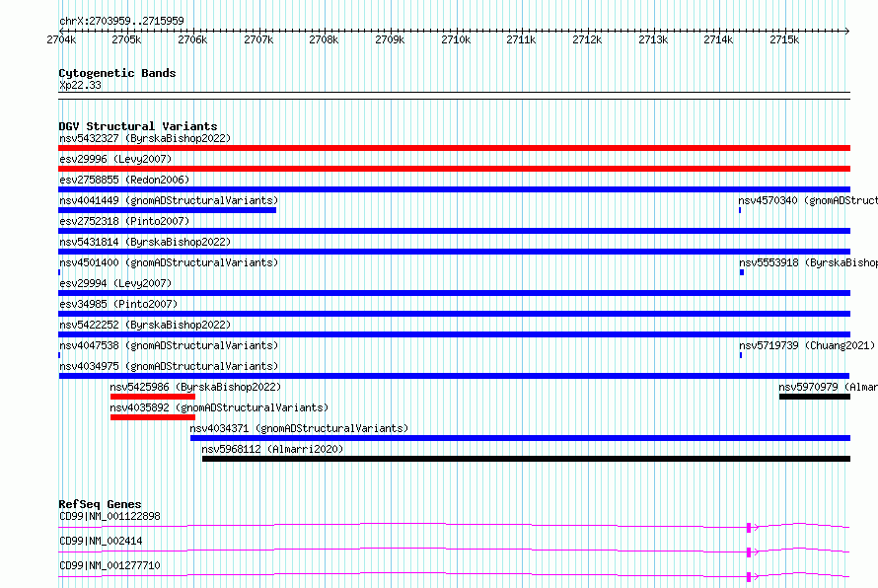Select the blue bar under esv29994
The width and height of the screenshot is (878, 588).
pos(454,293)
